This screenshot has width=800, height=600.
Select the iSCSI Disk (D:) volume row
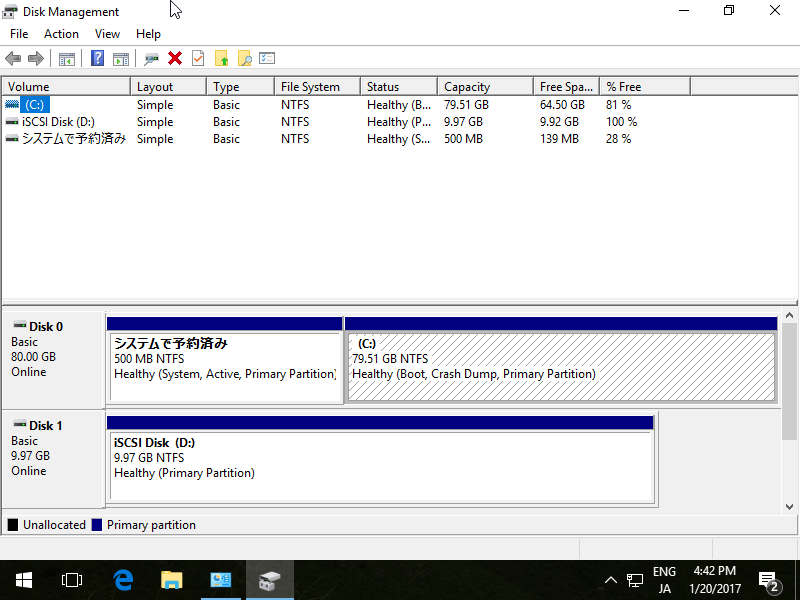[347, 122]
